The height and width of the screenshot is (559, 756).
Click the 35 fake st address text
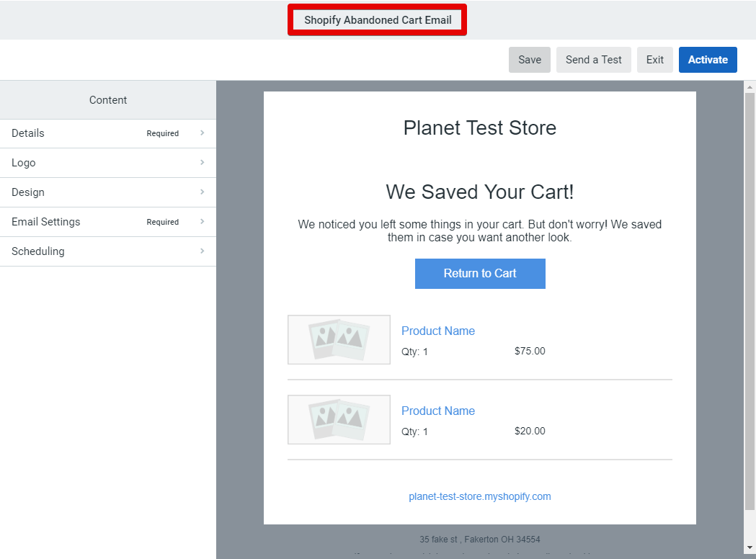click(480, 540)
